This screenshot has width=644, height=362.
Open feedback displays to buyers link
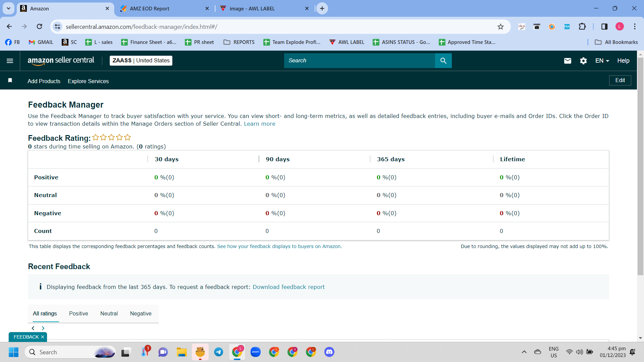279,246
